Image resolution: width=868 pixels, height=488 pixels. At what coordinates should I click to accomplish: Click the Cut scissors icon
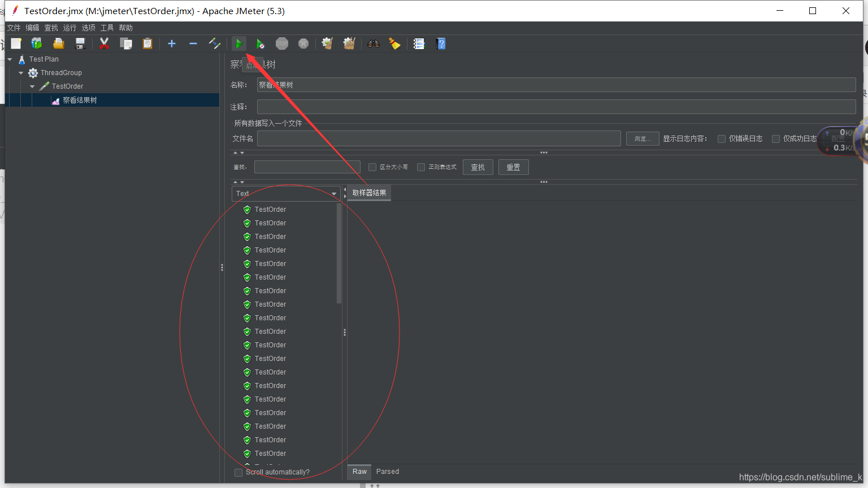pos(104,43)
